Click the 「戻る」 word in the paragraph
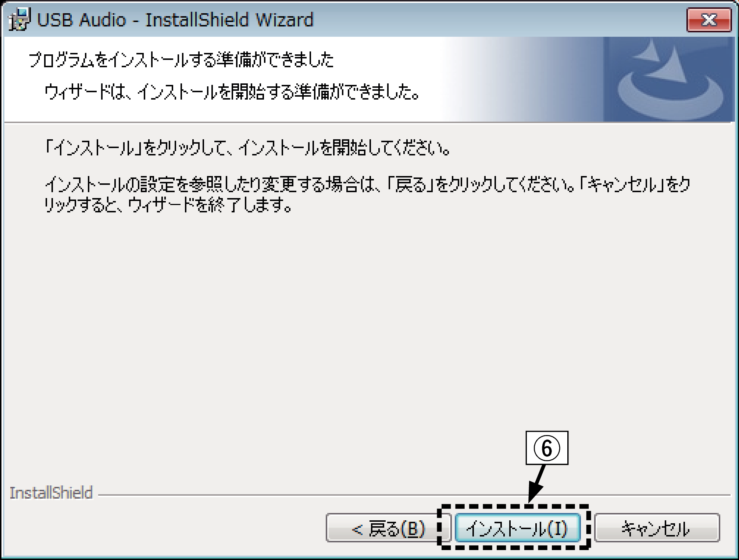 tap(411, 185)
